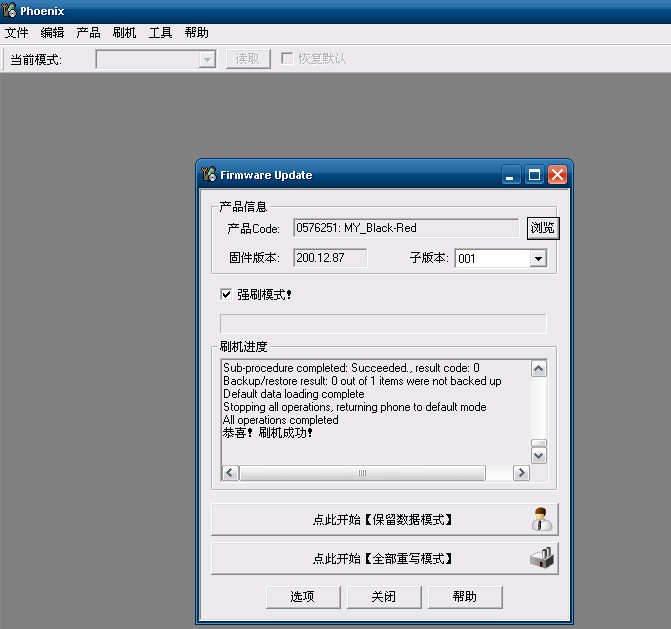This screenshot has width=671, height=629.
Task: Click log line "Stopping all operations"
Action: pyautogui.click(x=355, y=406)
